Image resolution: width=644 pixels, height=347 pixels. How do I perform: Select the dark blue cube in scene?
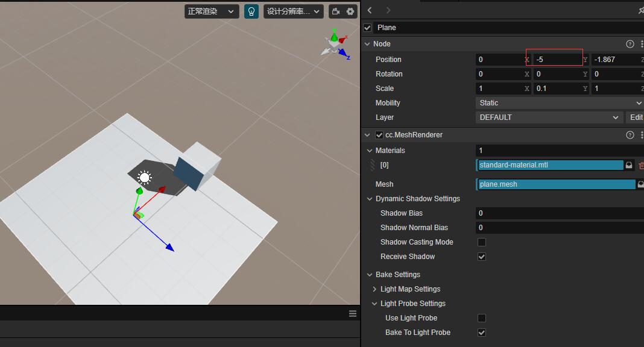[188, 174]
